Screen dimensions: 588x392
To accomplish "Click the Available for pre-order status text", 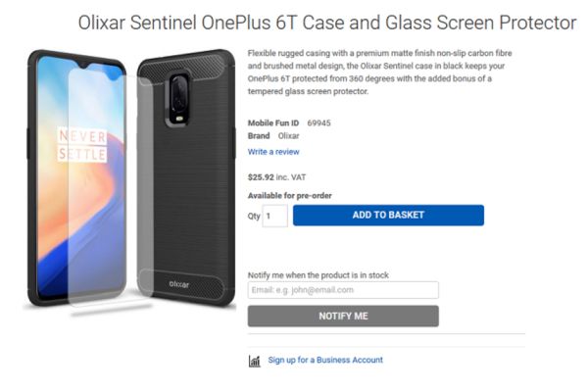I will pos(289,195).
